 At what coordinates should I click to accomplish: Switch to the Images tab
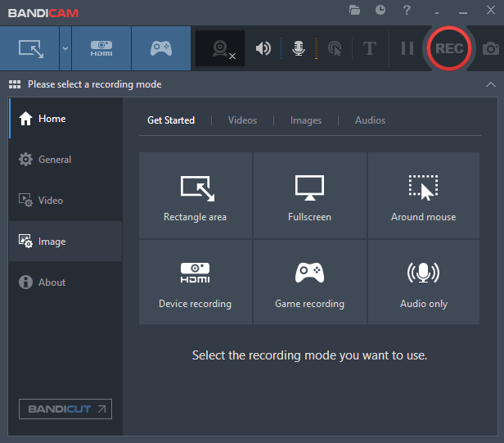306,120
